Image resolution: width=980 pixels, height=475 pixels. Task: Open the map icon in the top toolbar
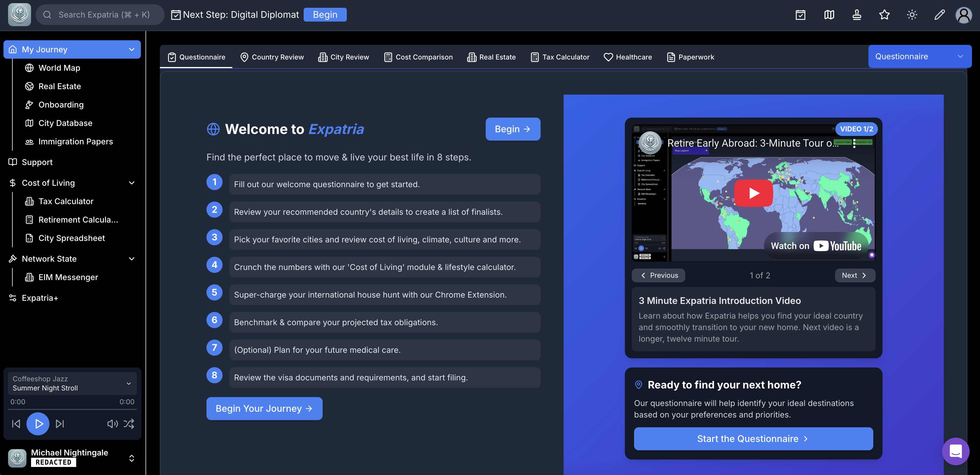[x=829, y=15]
